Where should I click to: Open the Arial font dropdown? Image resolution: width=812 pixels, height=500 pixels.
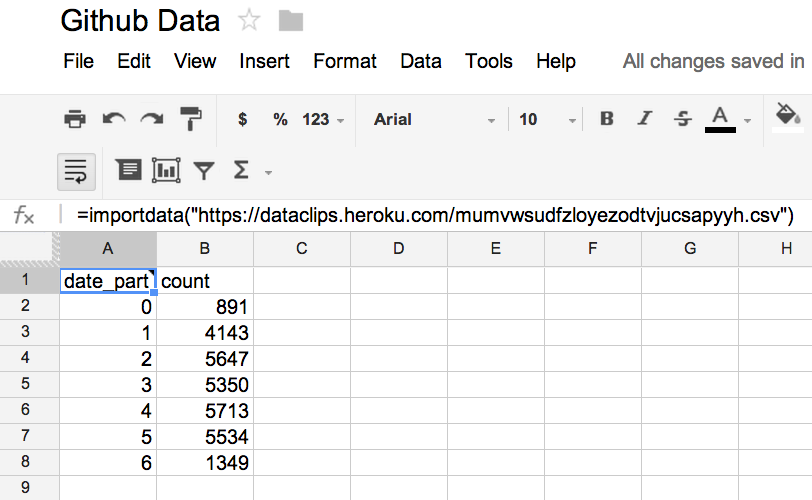(434, 120)
